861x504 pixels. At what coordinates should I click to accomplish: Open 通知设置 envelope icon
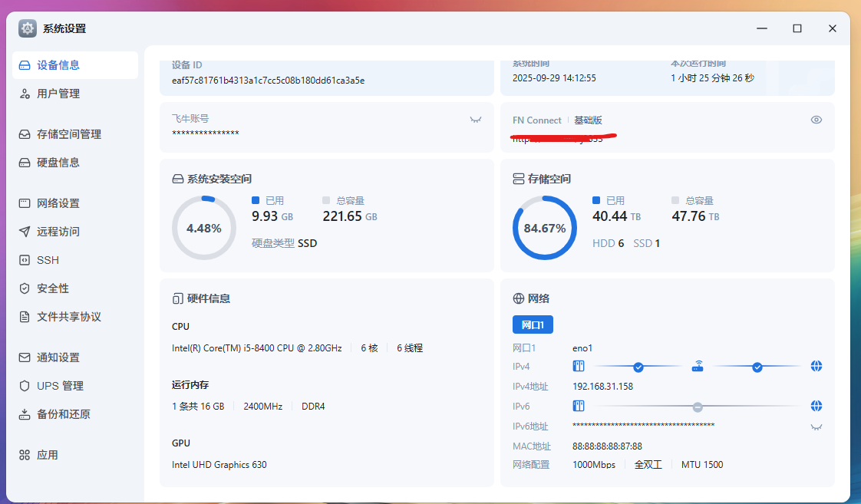point(25,357)
